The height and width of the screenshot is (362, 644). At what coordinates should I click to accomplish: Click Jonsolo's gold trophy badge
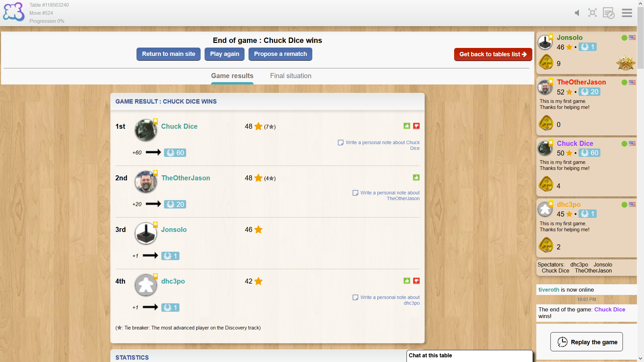626,63
